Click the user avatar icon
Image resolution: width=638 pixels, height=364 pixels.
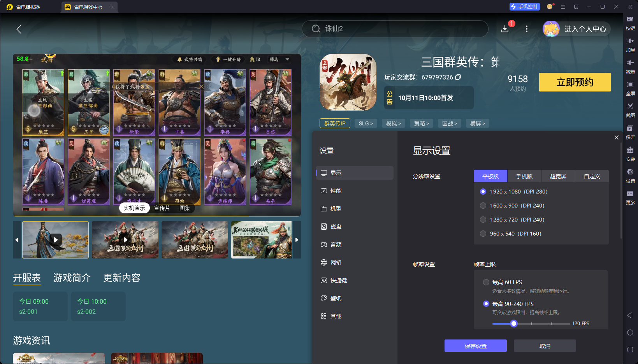[551, 29]
